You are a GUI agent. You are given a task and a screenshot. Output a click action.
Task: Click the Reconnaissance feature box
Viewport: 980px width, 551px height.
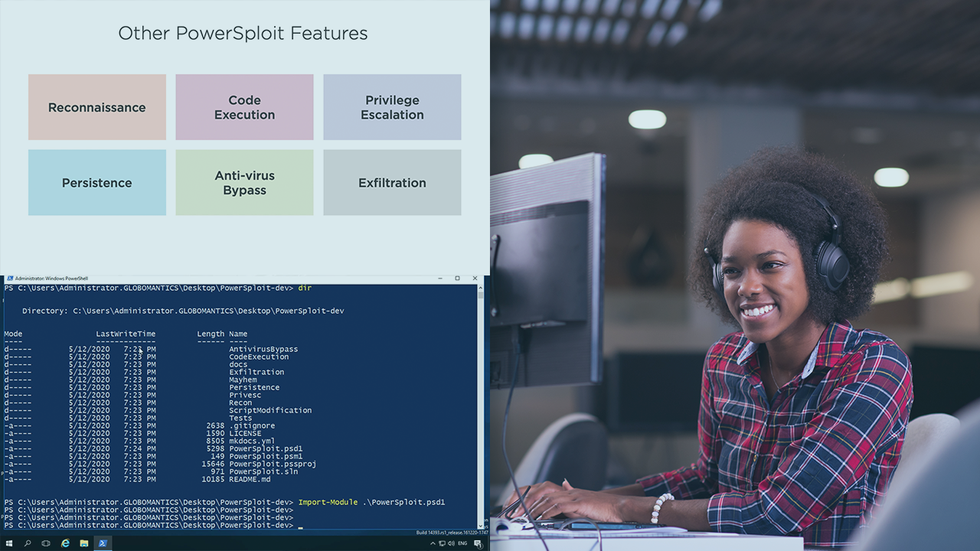(97, 107)
